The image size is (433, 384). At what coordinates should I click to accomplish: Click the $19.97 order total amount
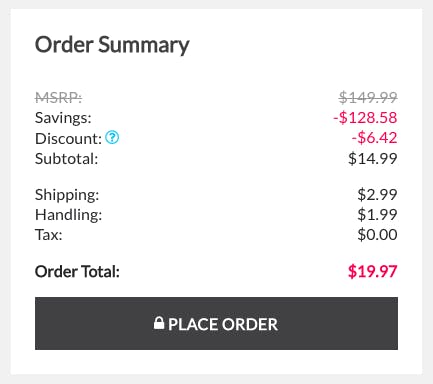[x=373, y=271]
